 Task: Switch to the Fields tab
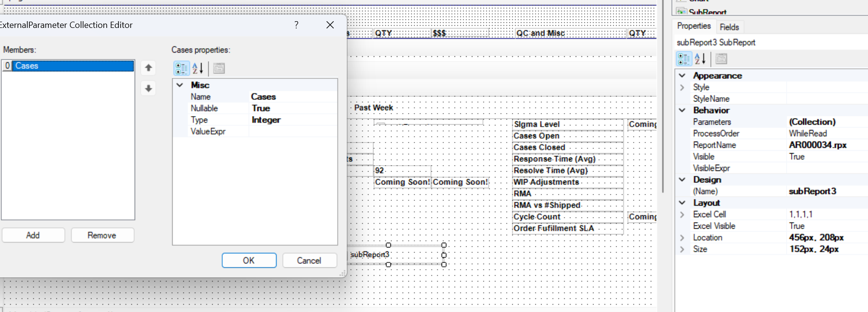[729, 27]
